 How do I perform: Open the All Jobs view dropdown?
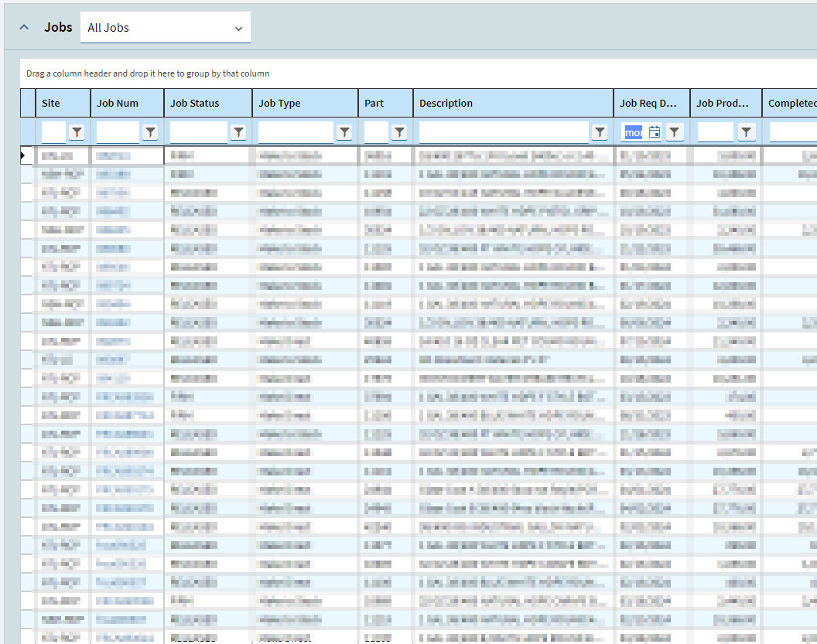[x=165, y=28]
